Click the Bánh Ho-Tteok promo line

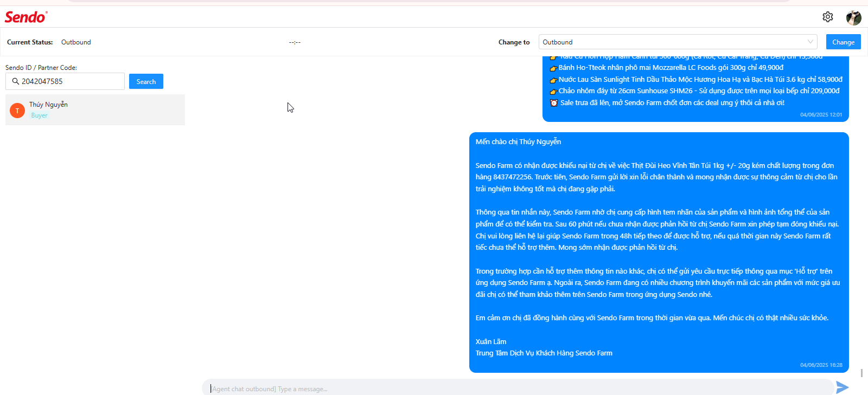[x=671, y=68]
